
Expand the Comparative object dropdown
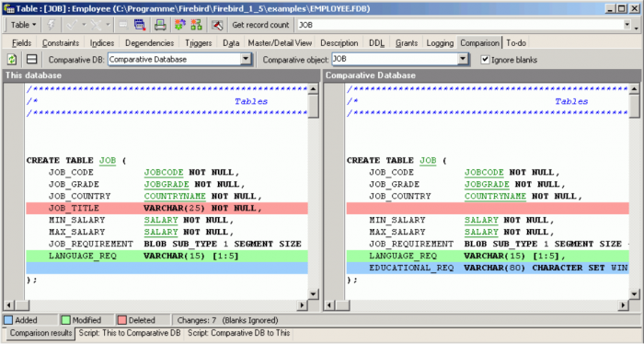(463, 60)
